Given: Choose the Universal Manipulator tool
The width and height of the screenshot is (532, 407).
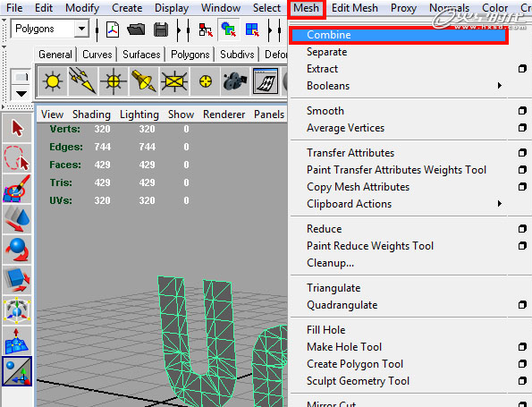Looking at the screenshot, I should coord(17,310).
